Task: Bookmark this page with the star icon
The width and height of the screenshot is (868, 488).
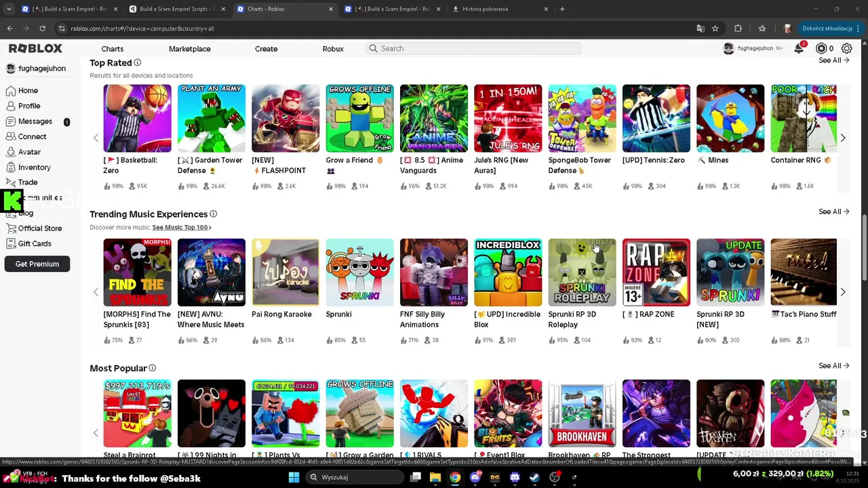Action: (715, 28)
